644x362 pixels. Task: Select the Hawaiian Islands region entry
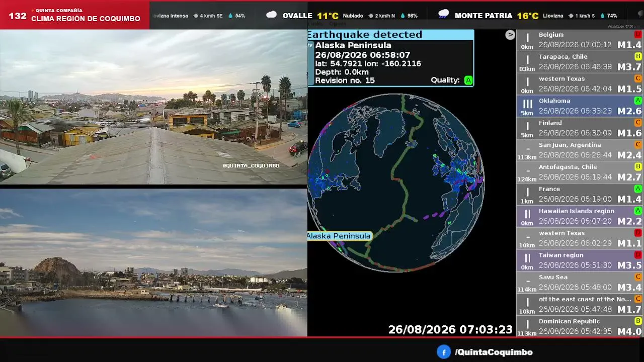pos(580,216)
